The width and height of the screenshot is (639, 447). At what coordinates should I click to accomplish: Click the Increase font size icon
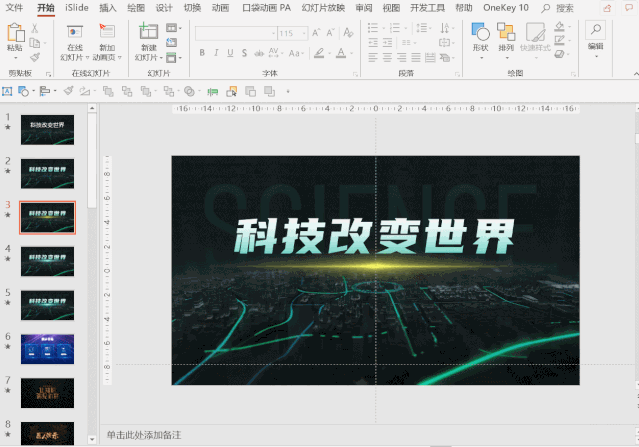tap(316, 33)
